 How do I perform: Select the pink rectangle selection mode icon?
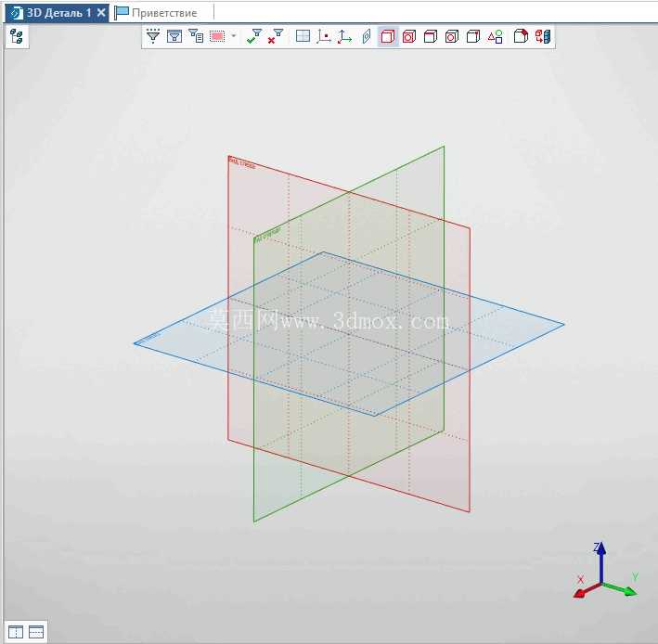pyautogui.click(x=217, y=36)
